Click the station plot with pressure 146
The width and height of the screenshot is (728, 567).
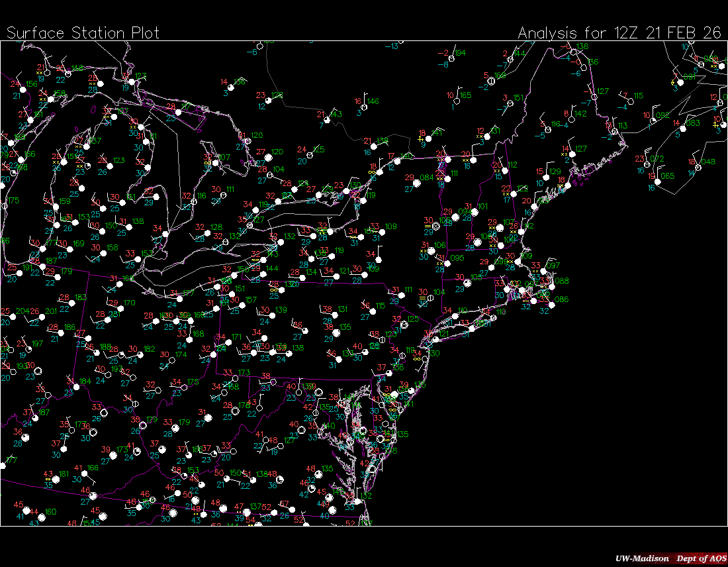[365, 106]
